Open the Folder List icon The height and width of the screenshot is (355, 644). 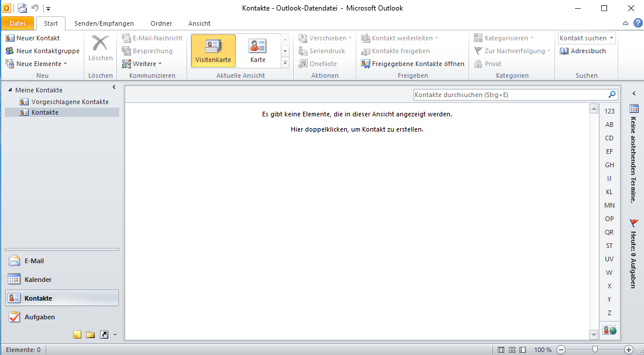click(x=90, y=335)
